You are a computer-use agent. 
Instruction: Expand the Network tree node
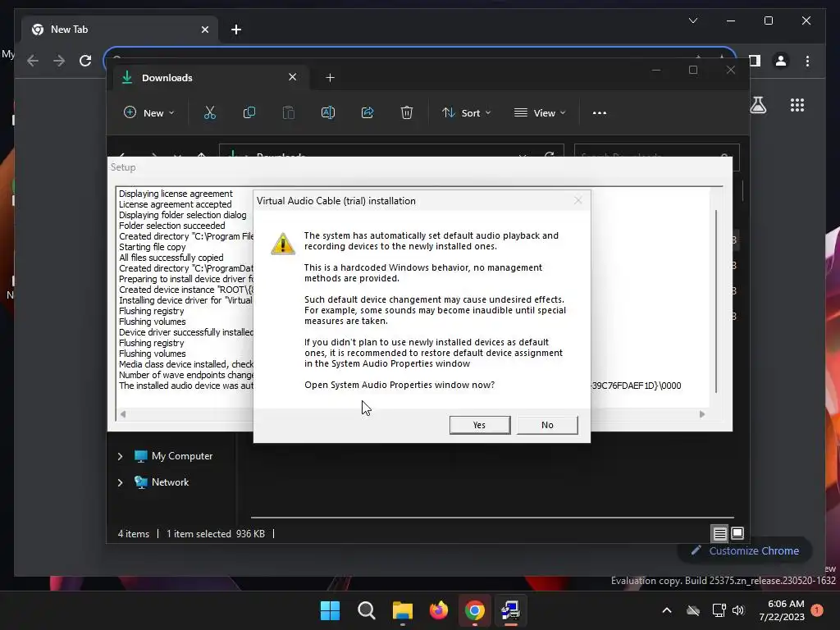pyautogui.click(x=120, y=482)
